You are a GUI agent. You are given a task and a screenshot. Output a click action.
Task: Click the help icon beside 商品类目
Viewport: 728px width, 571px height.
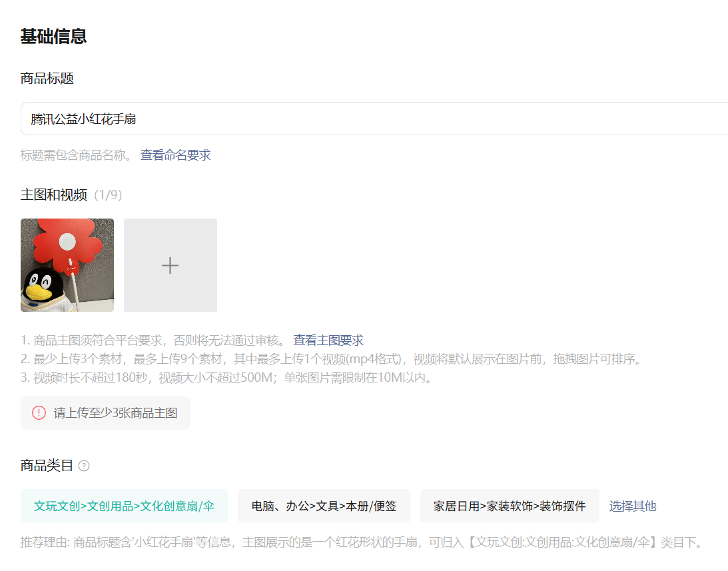coord(84,466)
